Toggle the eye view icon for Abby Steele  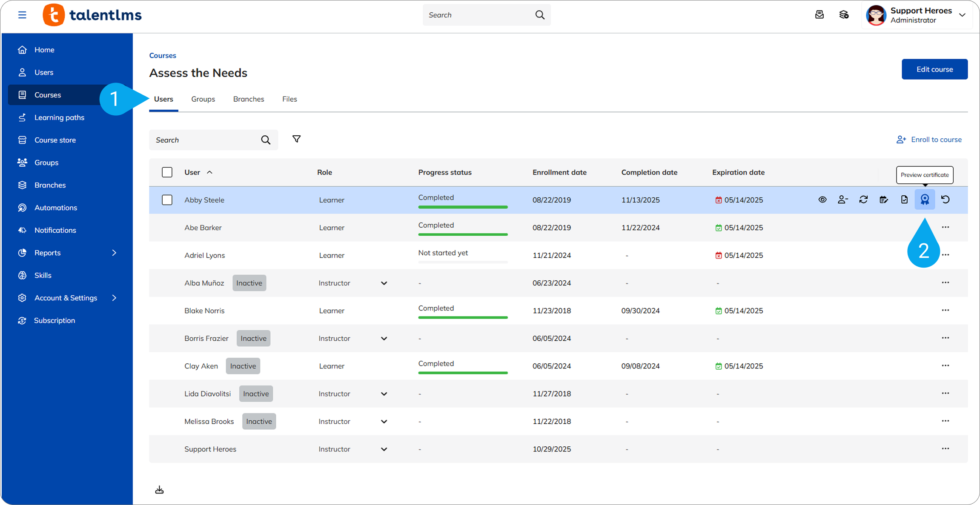point(822,200)
